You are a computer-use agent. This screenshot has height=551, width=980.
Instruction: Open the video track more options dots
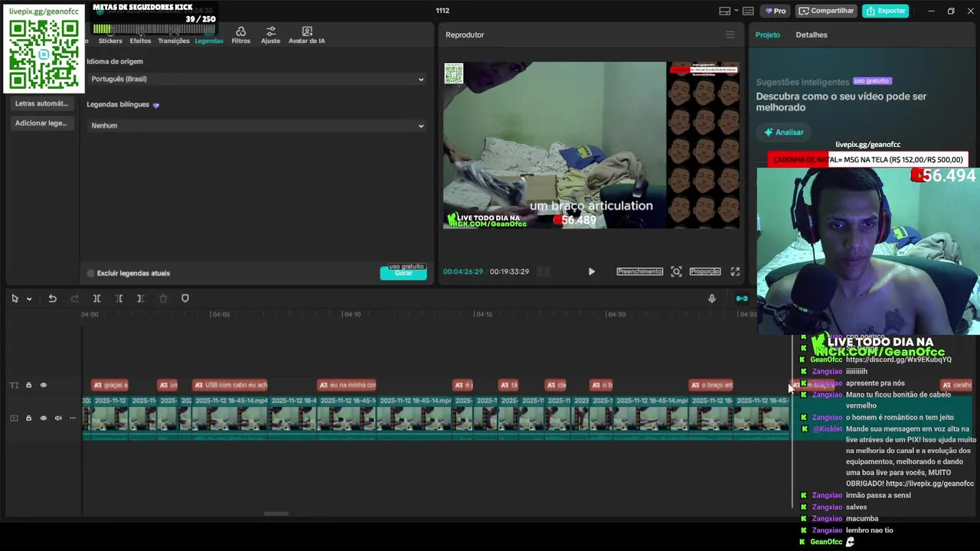pos(73,418)
